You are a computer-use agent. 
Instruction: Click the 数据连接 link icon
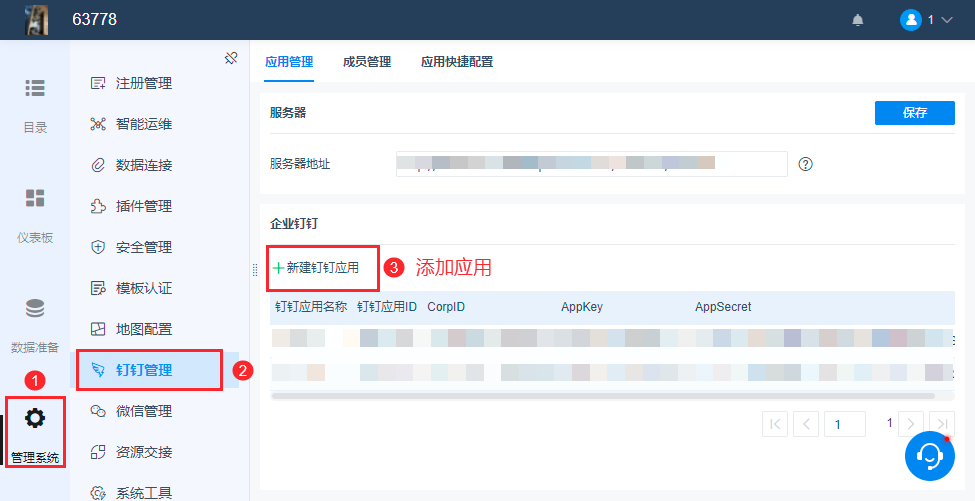pyautogui.click(x=98, y=165)
